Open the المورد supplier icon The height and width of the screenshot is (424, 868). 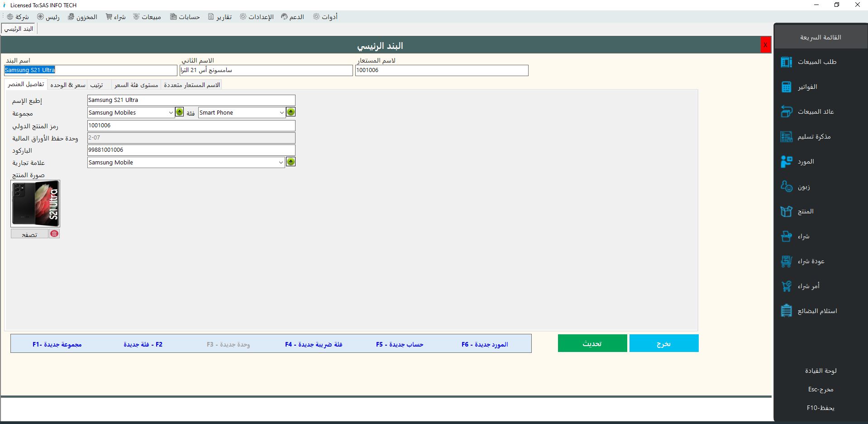click(787, 161)
